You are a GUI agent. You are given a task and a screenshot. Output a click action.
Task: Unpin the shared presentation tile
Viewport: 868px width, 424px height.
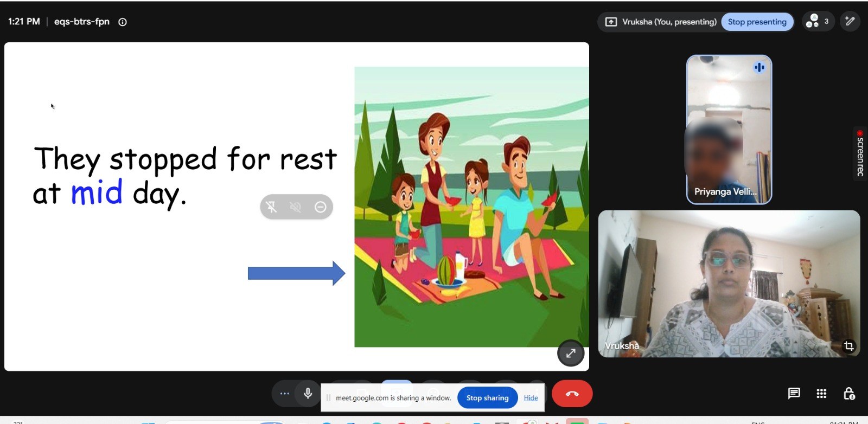(x=271, y=207)
